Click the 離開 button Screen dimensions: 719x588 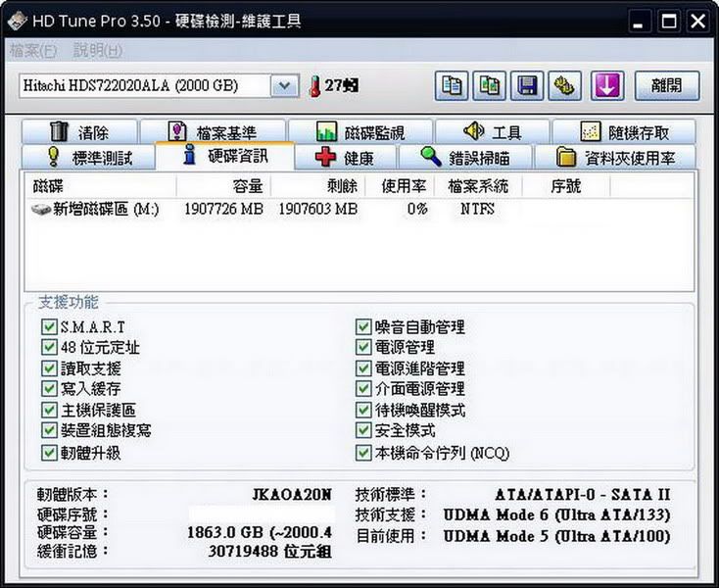(x=666, y=85)
